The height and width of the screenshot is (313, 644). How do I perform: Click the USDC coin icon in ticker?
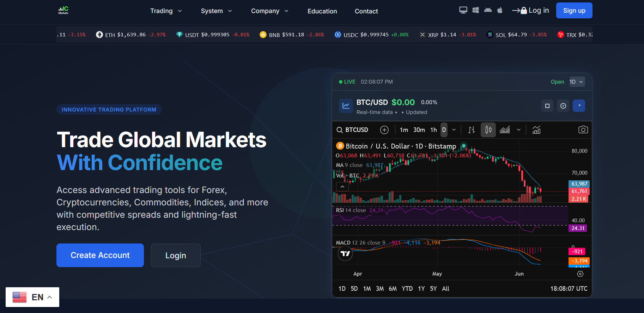point(338,35)
